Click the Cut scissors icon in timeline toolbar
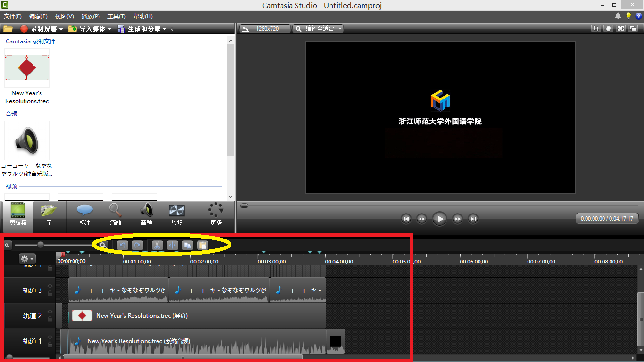The height and width of the screenshot is (362, 644). [x=157, y=245]
